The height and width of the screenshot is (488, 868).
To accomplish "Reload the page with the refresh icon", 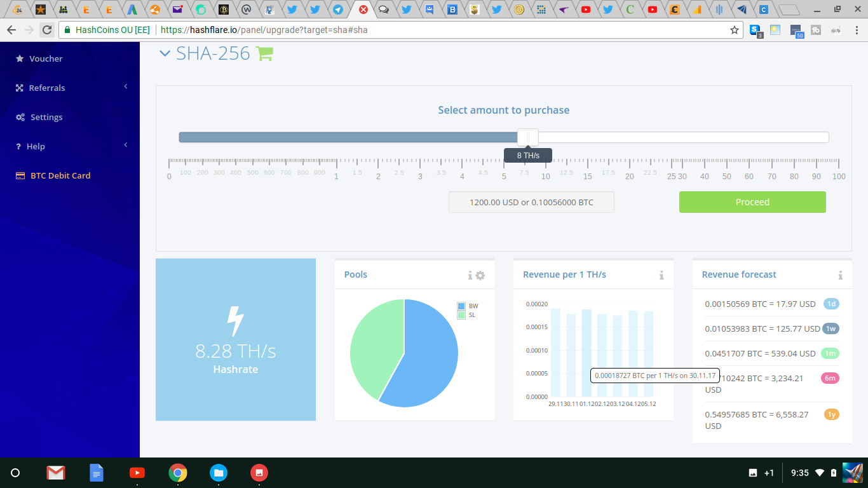I will coord(46,30).
